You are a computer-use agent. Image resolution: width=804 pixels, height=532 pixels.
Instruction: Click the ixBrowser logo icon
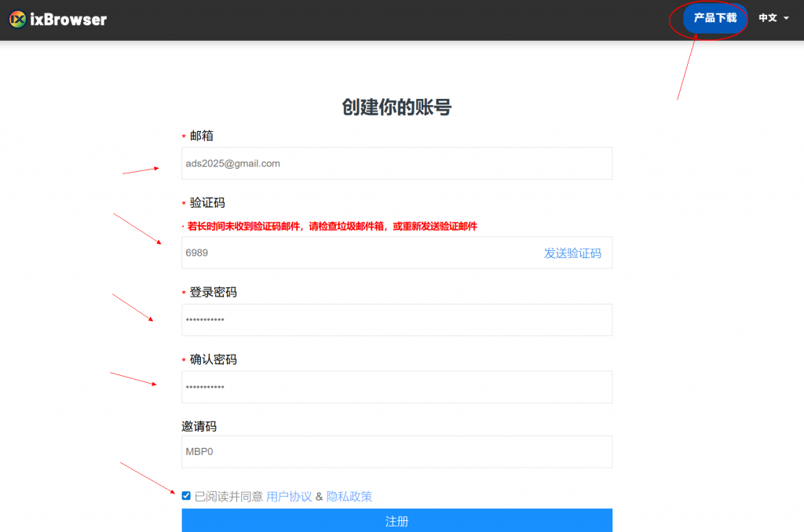(x=18, y=19)
